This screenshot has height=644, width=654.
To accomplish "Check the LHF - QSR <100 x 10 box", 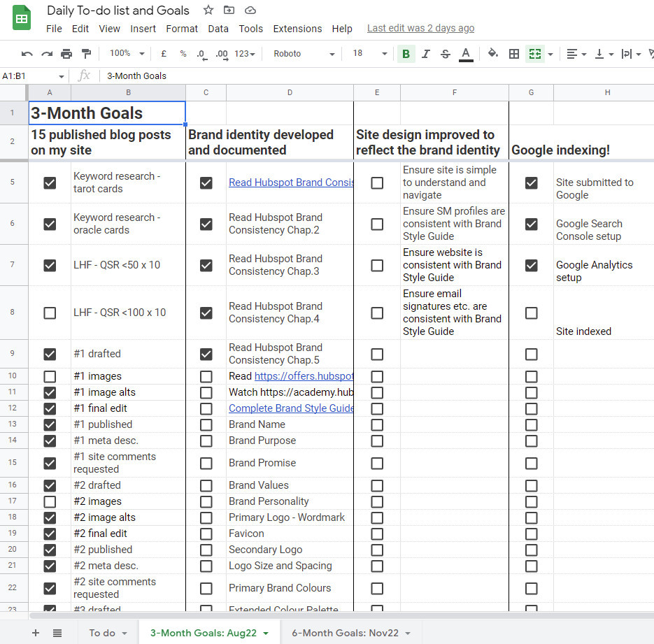I will [50, 313].
